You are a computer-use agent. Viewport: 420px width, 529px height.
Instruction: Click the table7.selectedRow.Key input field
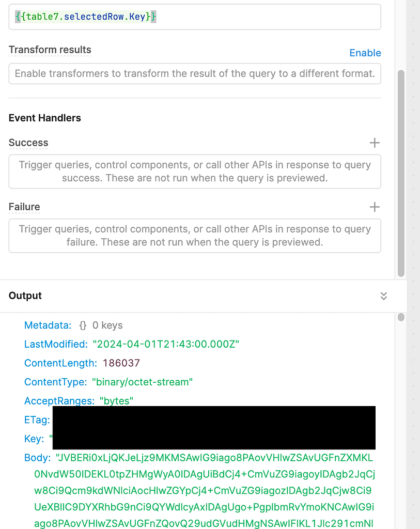(x=195, y=17)
